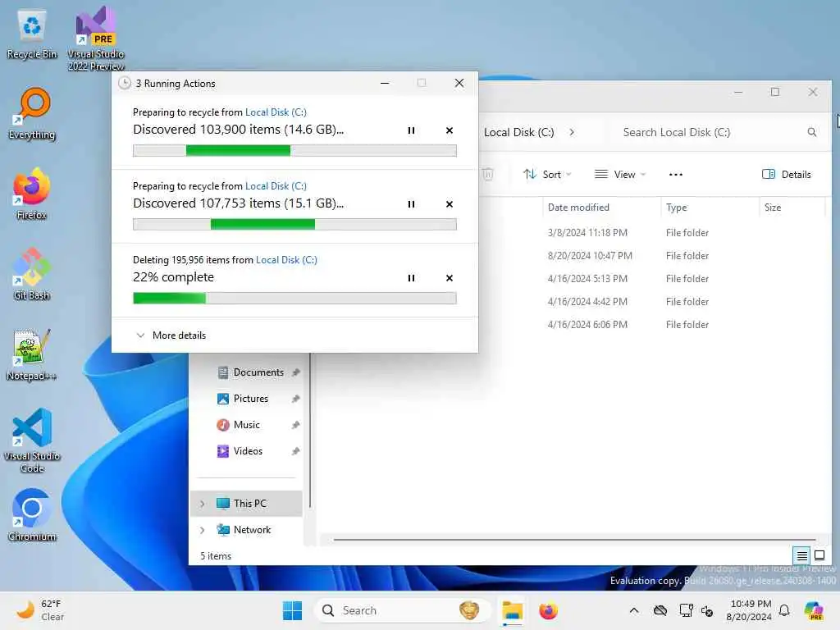Click the horizontal scrollbar in Explorer
840x630 pixels.
click(x=574, y=540)
